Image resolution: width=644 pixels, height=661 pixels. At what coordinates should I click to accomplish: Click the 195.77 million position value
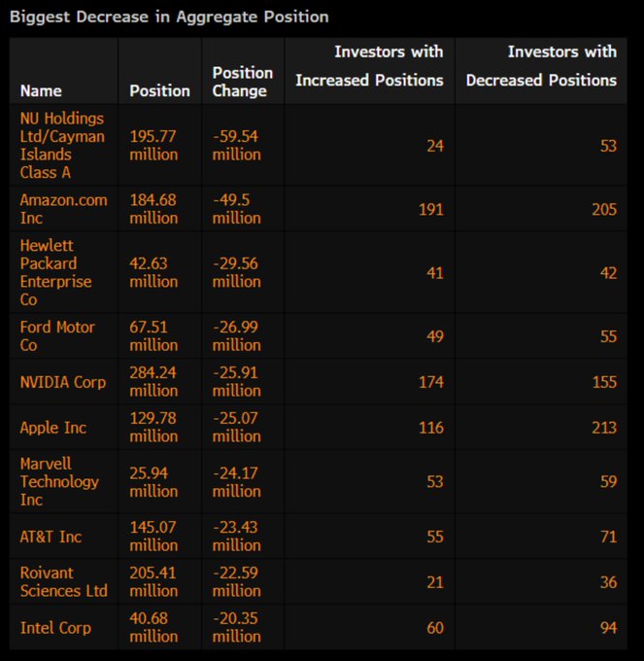153,146
